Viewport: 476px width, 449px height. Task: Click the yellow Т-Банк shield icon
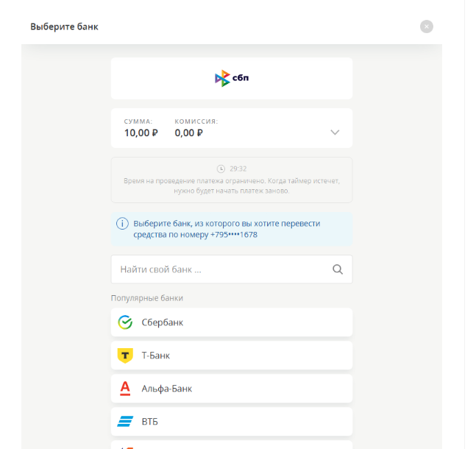coord(125,356)
